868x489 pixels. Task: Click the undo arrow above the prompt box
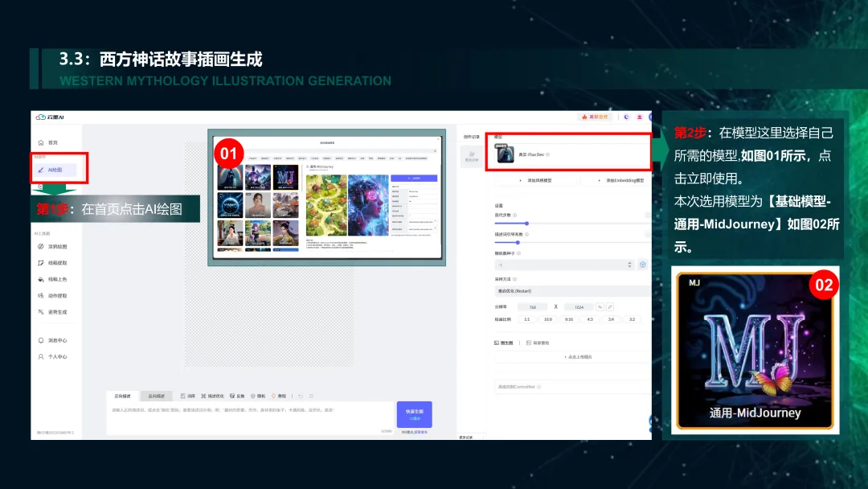(x=301, y=397)
